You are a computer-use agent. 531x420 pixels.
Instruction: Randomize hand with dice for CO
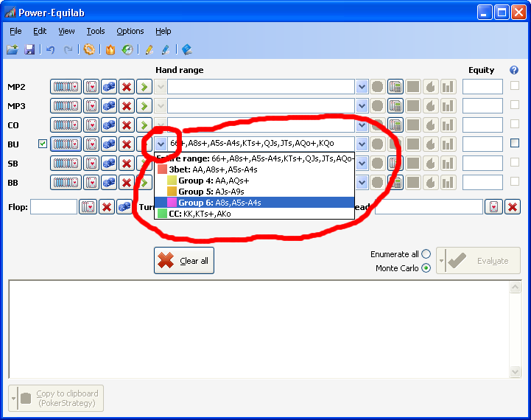pyautogui.click(x=109, y=125)
